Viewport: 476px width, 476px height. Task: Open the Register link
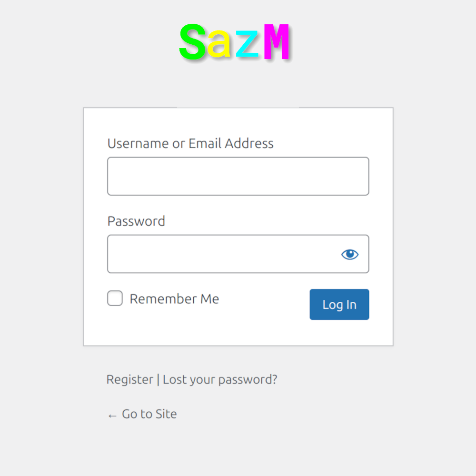[x=130, y=380]
